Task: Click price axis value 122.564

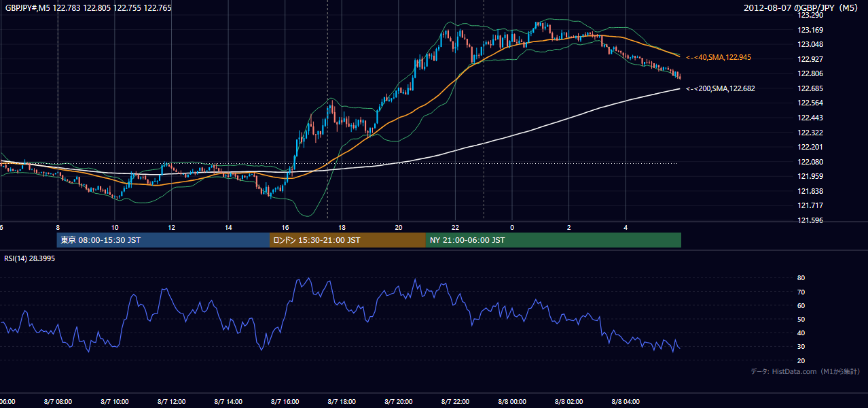Action: pos(810,103)
